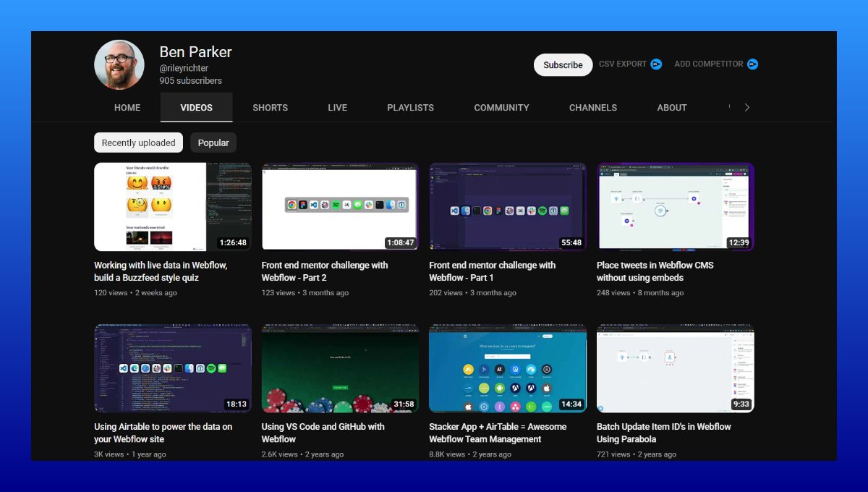Image resolution: width=868 pixels, height=492 pixels.
Task: Click the title Using VS Code and GitHub with Webflow
Action: pyautogui.click(x=322, y=432)
